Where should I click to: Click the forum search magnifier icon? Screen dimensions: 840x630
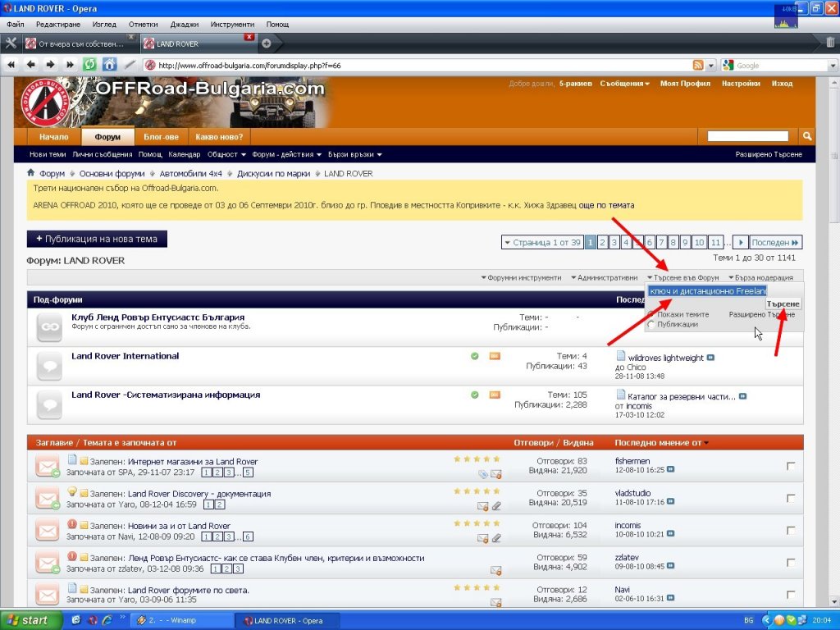(x=807, y=137)
